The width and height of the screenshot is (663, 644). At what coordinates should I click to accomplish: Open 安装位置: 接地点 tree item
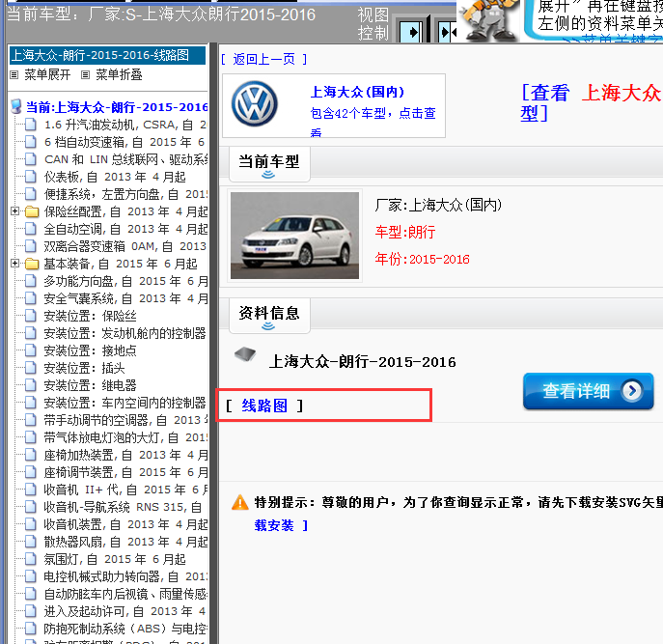(90, 350)
